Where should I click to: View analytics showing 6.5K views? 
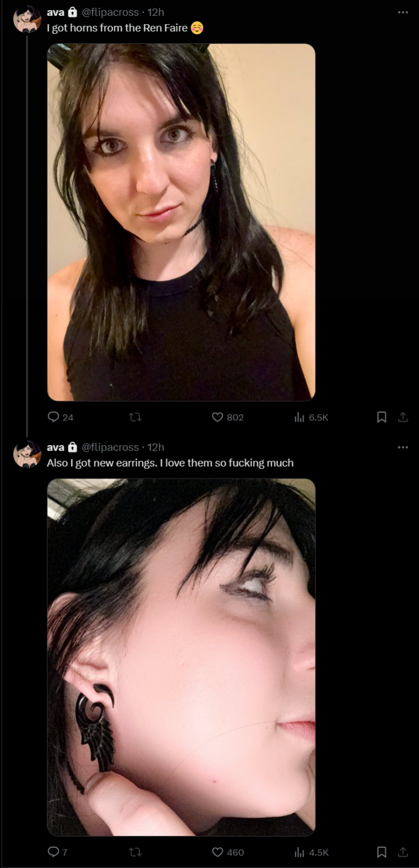311,417
